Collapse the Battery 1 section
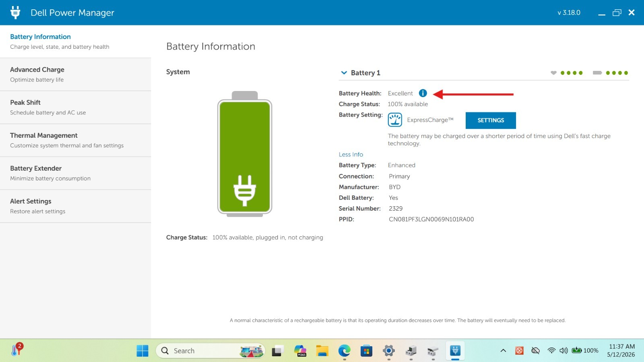 click(344, 72)
